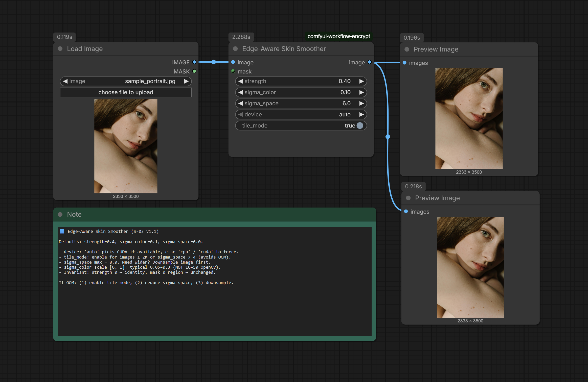Click the mask input socket on Skin Smoother
This screenshot has width=588, height=382.
[x=233, y=71]
